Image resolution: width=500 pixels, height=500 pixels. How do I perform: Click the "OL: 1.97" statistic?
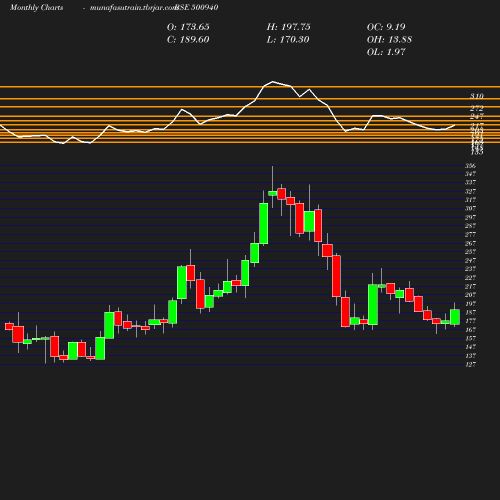[x=386, y=52]
